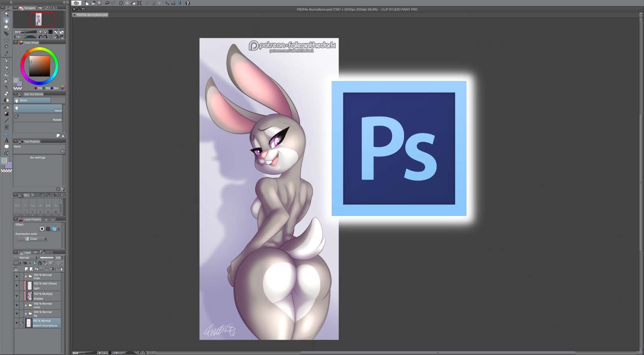Open the Effect layer color options dropdown
Image resolution: width=644 pixels, height=355 pixels.
[59, 229]
